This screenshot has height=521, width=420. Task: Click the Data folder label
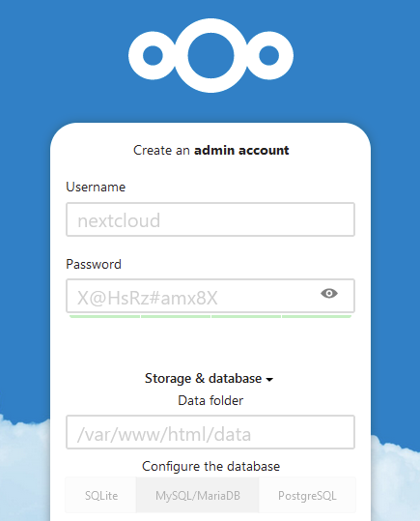210,401
